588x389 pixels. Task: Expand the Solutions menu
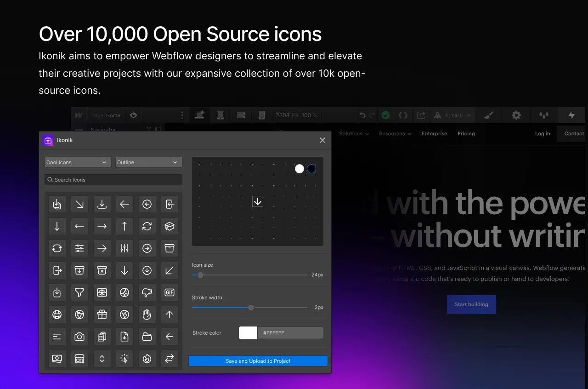click(x=354, y=134)
